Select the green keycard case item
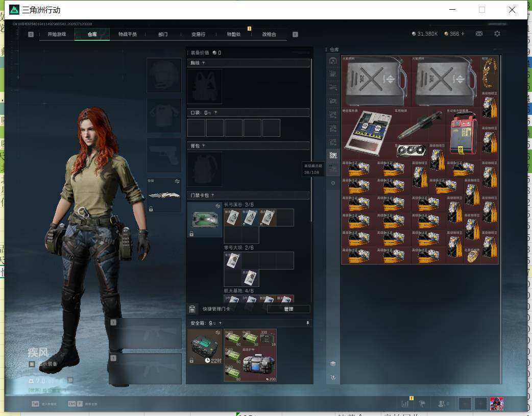Image resolution: width=532 pixels, height=416 pixels. pyautogui.click(x=205, y=219)
